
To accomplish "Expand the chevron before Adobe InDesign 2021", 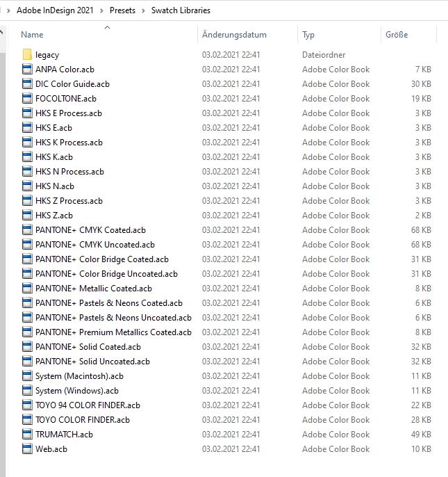I will [x=8, y=10].
